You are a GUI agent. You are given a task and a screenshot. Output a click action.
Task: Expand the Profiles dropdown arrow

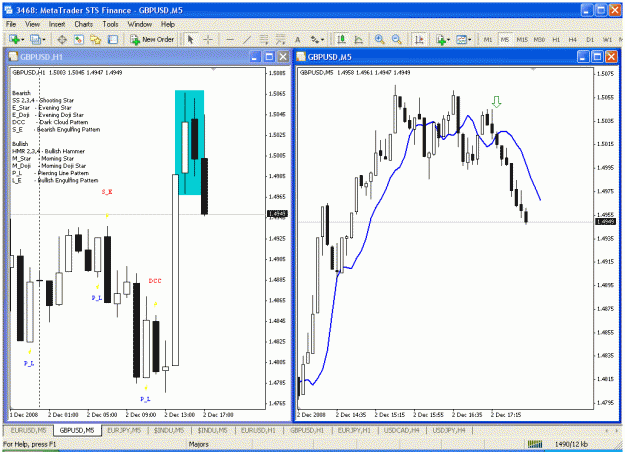point(43,40)
